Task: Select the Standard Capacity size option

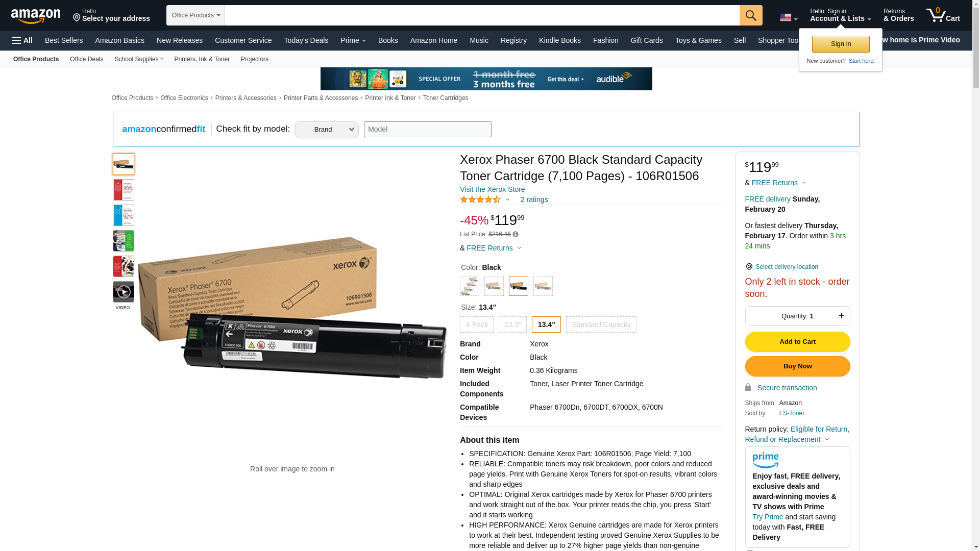Action: coord(601,324)
